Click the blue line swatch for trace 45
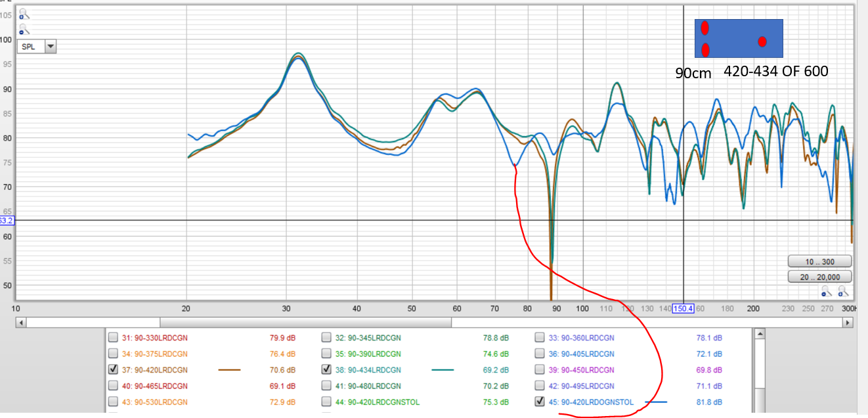The image size is (868, 418). (656, 402)
